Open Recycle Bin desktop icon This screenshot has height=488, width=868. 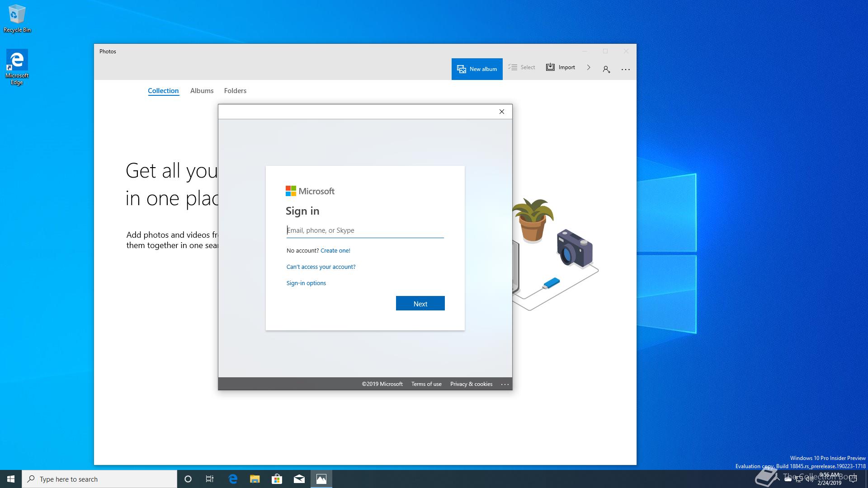[x=17, y=19]
